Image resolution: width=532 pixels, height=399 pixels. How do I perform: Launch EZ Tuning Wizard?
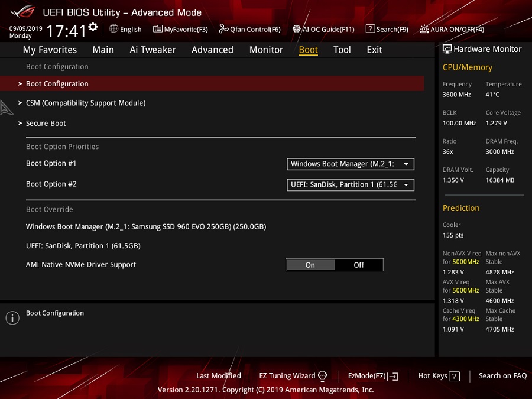287,376
